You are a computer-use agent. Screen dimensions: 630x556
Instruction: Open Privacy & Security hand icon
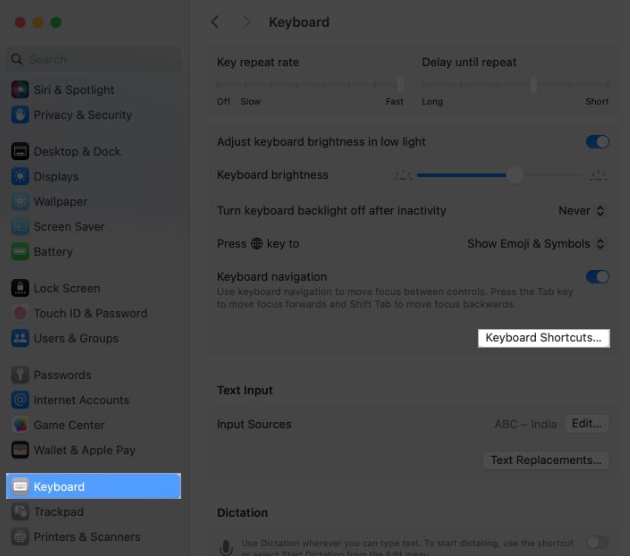(19, 115)
